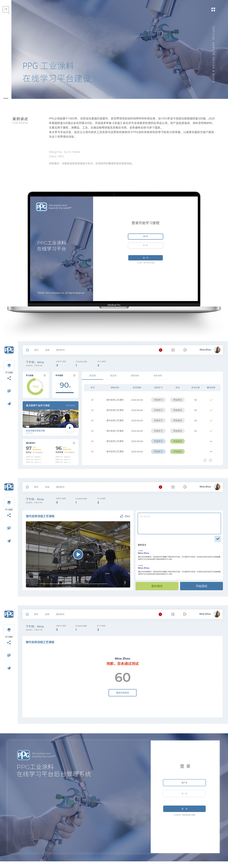The height and width of the screenshot is (868, 228).
Task: Click the 重新开始测试 button
Action: [122, 692]
